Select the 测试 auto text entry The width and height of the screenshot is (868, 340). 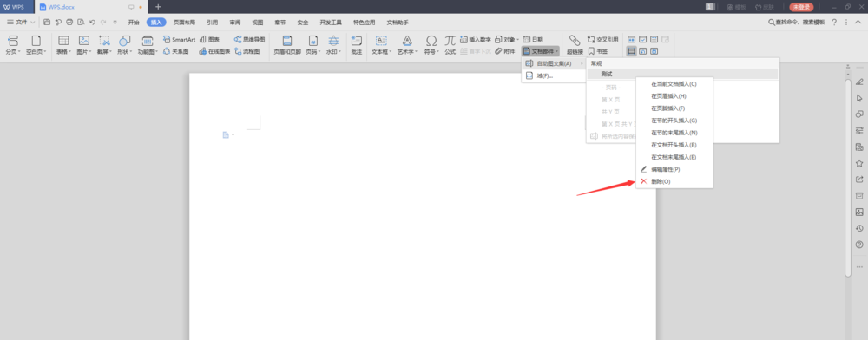click(x=682, y=74)
